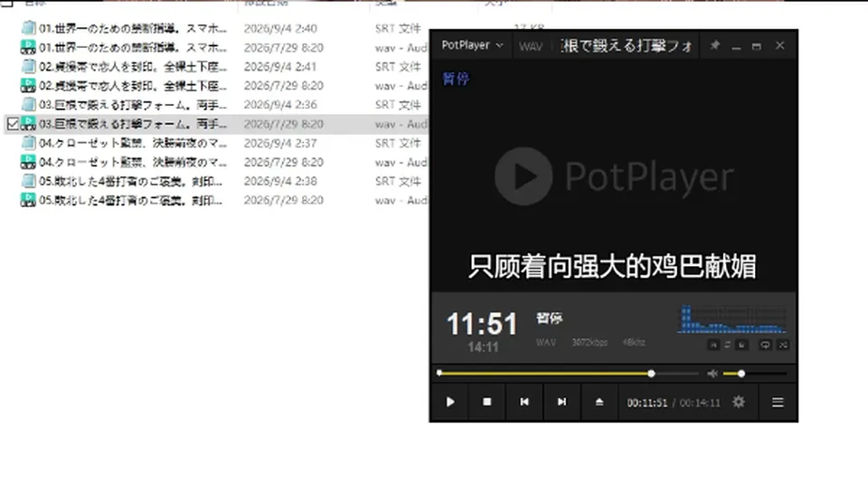868x495 pixels.
Task: Select the 01 SRT subtitle file name
Action: pyautogui.click(x=133, y=28)
